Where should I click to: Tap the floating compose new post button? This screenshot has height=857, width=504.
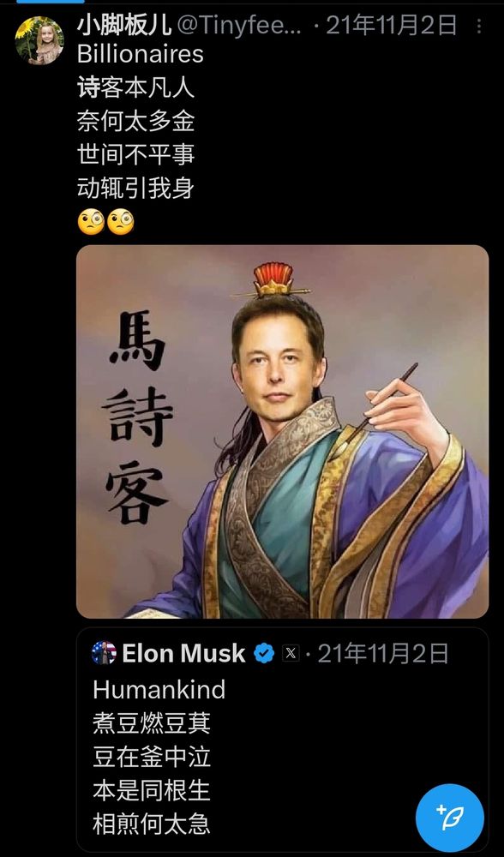449,817
